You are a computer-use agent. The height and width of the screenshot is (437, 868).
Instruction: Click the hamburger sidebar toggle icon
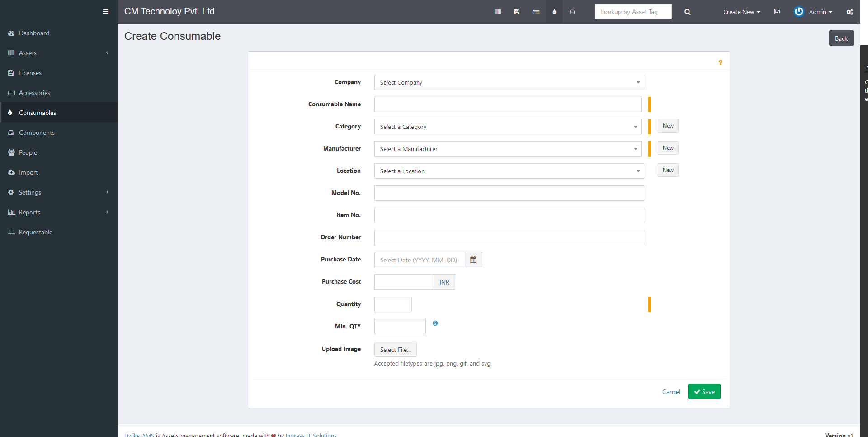click(x=106, y=12)
